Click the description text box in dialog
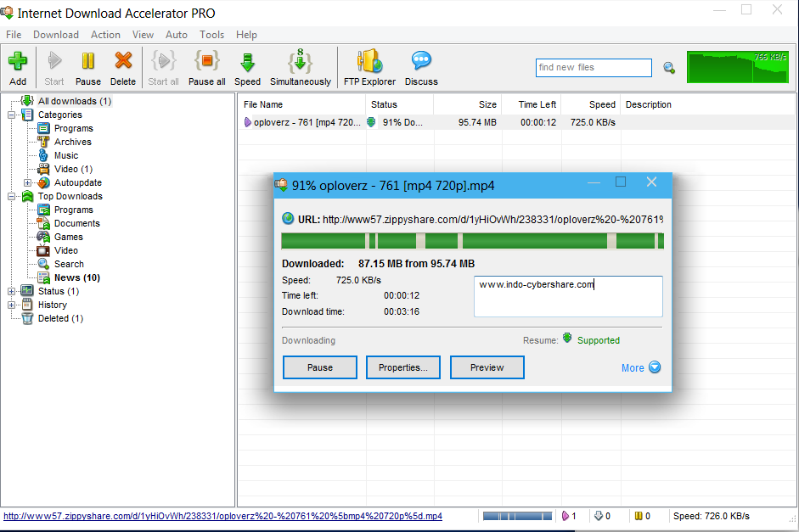This screenshot has width=799, height=532. pyautogui.click(x=568, y=296)
